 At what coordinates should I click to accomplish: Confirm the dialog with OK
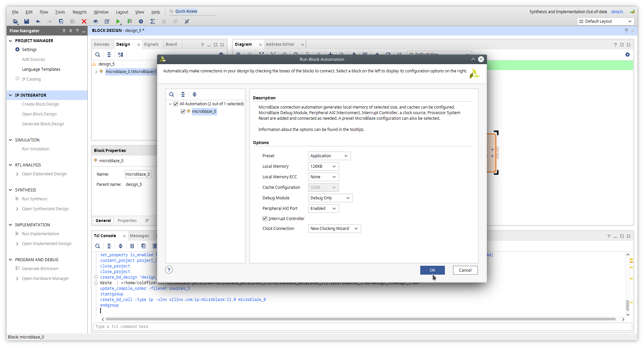pos(432,270)
